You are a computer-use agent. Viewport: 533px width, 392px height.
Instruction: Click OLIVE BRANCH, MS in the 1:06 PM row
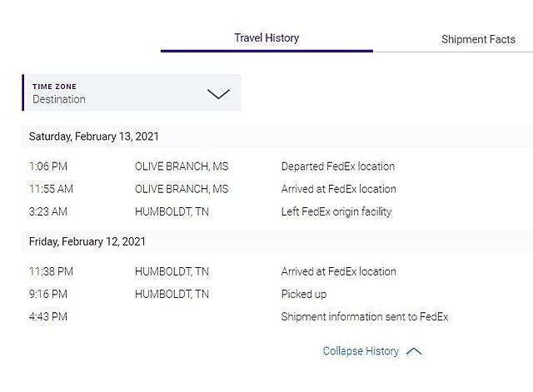click(x=182, y=166)
